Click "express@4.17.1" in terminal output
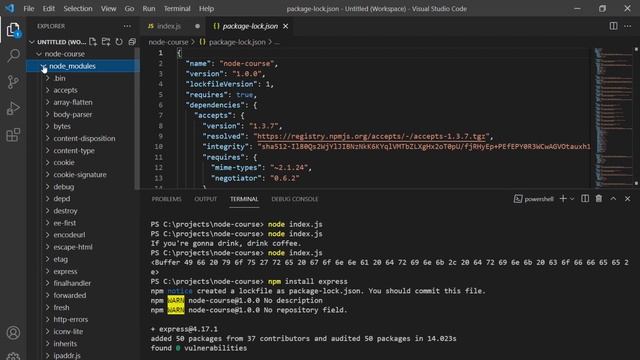The width and height of the screenshot is (640, 360). click(x=188, y=329)
